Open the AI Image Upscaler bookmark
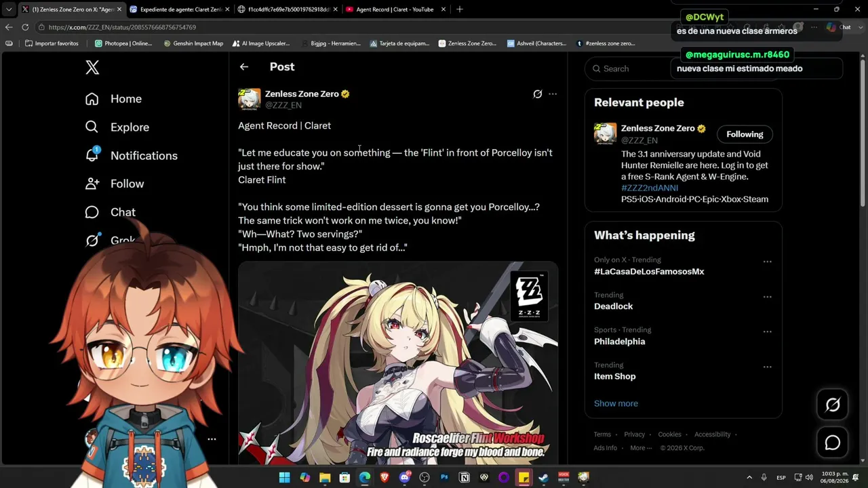The width and height of the screenshot is (868, 488). tap(260, 43)
